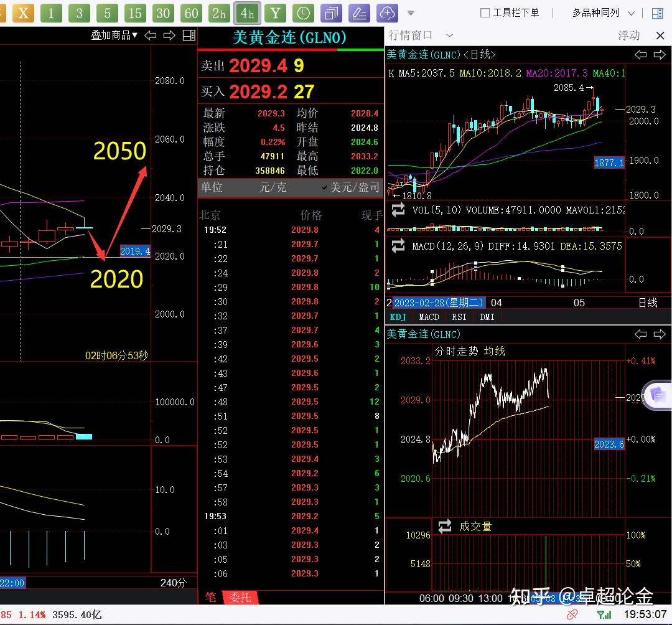This screenshot has width=672, height=625.
Task: Switch to the MACD indicator tab
Action: (x=429, y=317)
